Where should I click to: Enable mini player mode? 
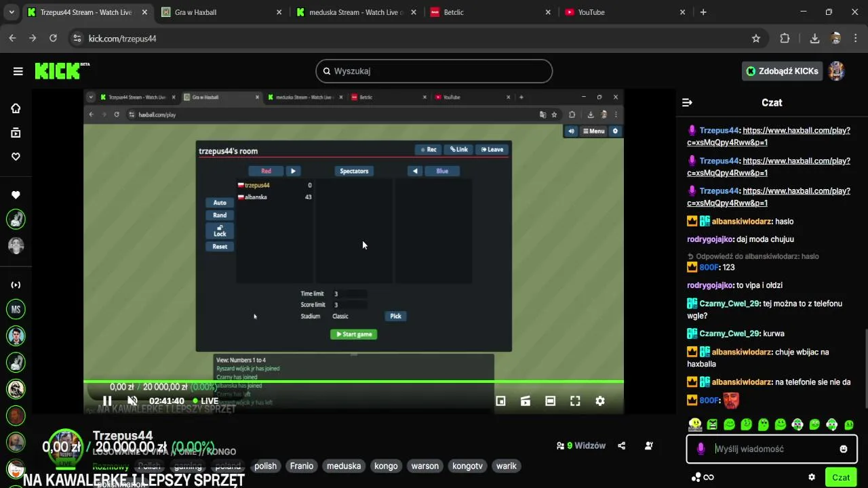pyautogui.click(x=500, y=401)
